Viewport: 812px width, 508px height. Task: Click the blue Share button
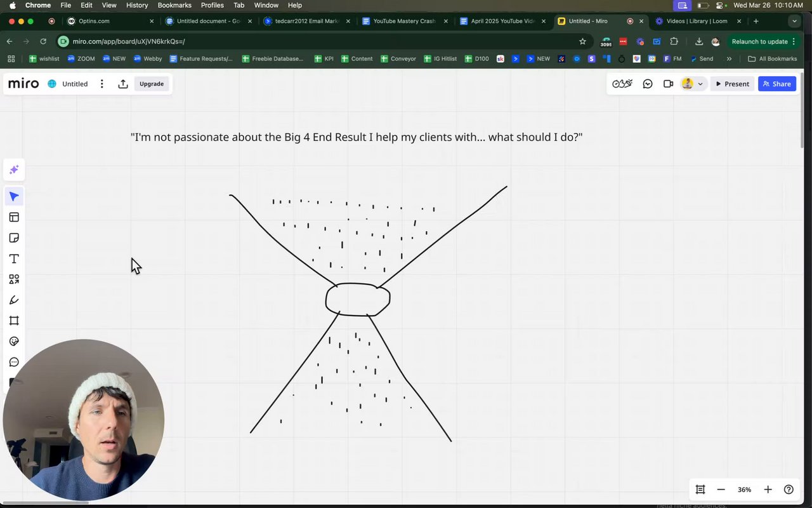click(777, 84)
